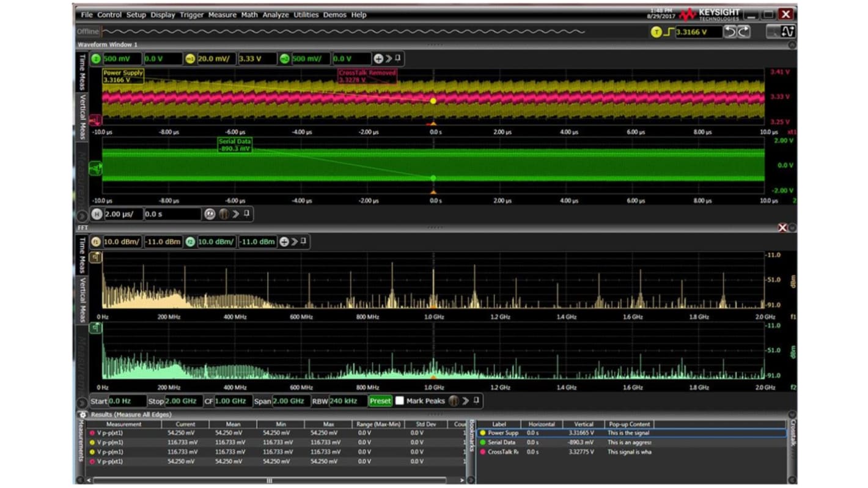The height and width of the screenshot is (488, 868).
Task: Open the Bookmarks side tab
Action: tap(471, 435)
